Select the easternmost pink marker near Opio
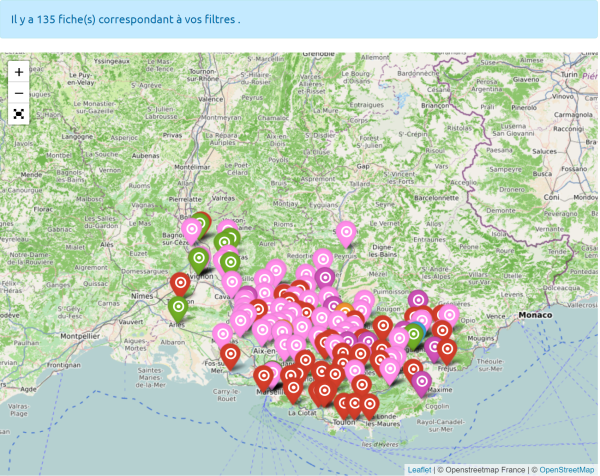Image resolution: width=600 pixels, height=476 pixels. coord(450,314)
